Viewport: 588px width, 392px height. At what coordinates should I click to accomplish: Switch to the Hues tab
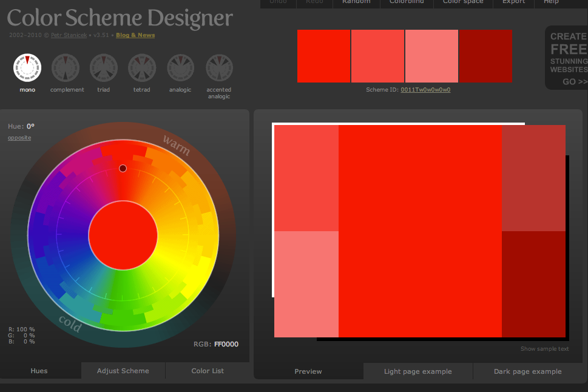39,371
